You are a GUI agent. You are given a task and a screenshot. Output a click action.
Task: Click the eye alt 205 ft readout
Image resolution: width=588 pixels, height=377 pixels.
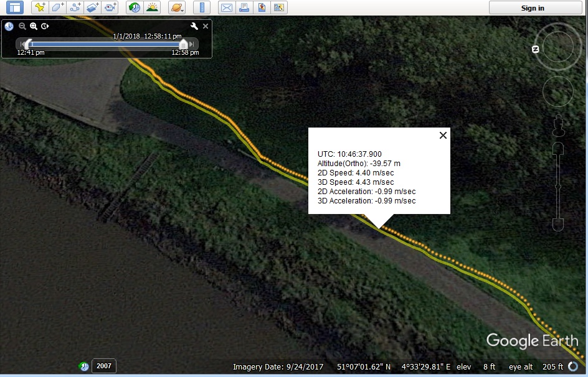coord(536,367)
